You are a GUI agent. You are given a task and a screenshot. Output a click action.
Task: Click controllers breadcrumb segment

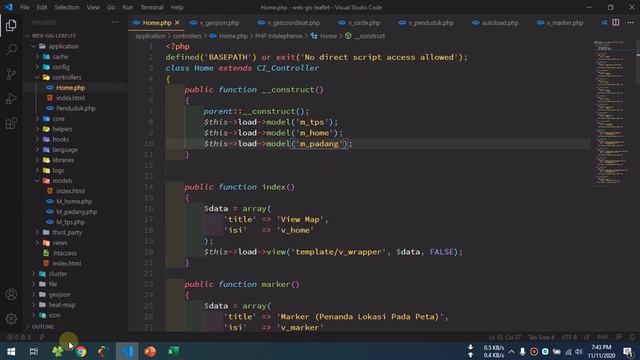(187, 36)
